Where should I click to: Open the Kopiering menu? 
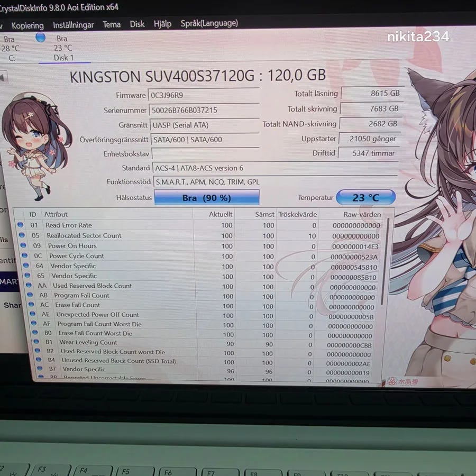tap(28, 25)
